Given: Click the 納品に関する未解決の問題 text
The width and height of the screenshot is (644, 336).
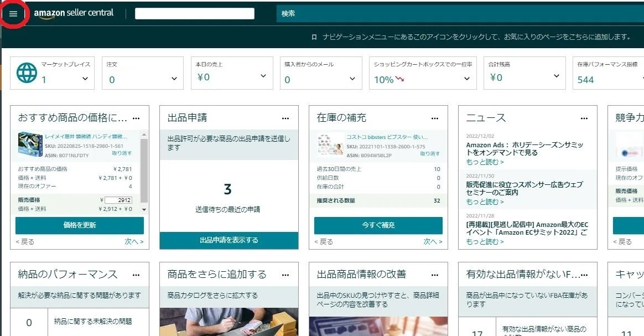Looking at the screenshot, I should 94,322.
